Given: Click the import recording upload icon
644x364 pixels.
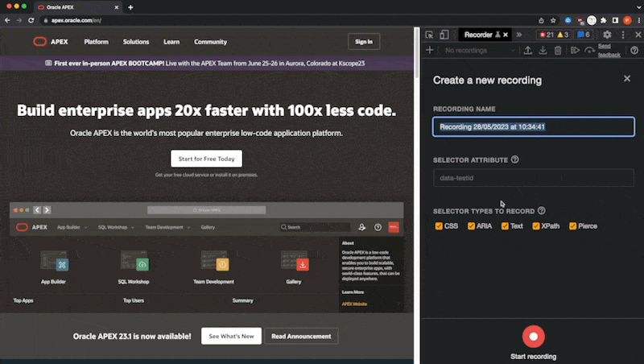Looking at the screenshot, I should click(528, 50).
